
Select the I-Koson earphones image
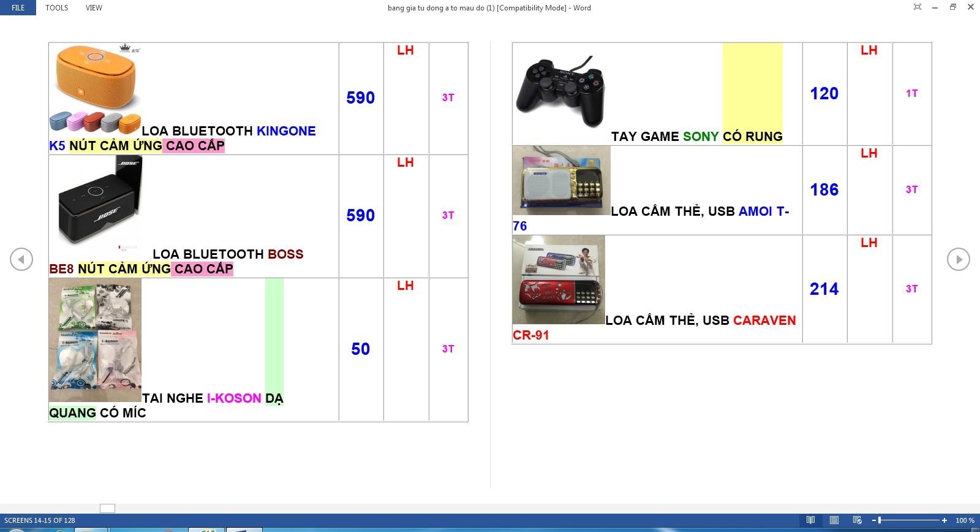pyautogui.click(x=96, y=340)
